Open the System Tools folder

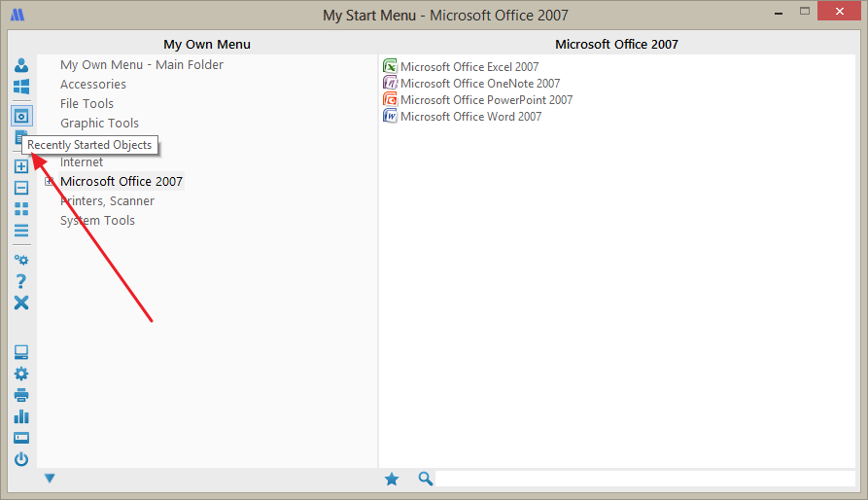[x=97, y=221]
